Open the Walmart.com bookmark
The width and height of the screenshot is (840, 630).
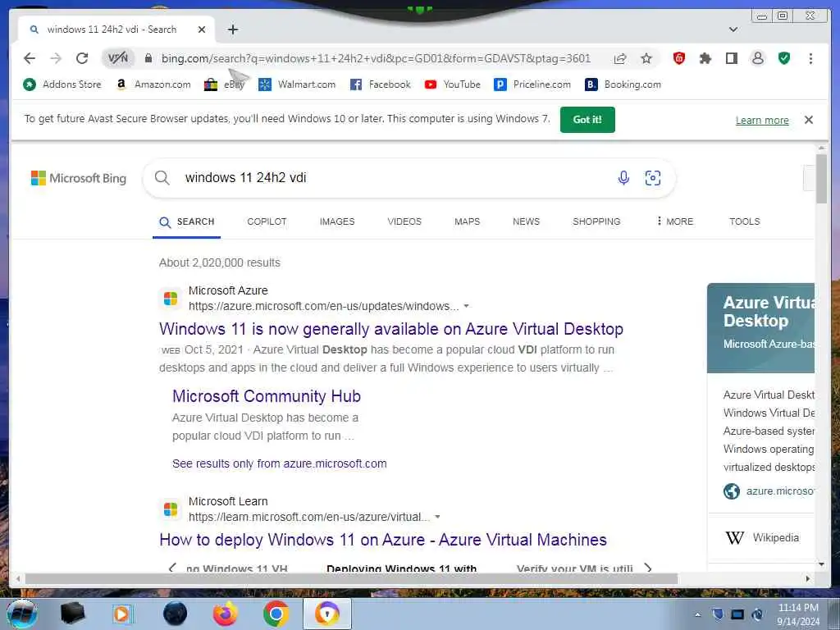point(296,84)
